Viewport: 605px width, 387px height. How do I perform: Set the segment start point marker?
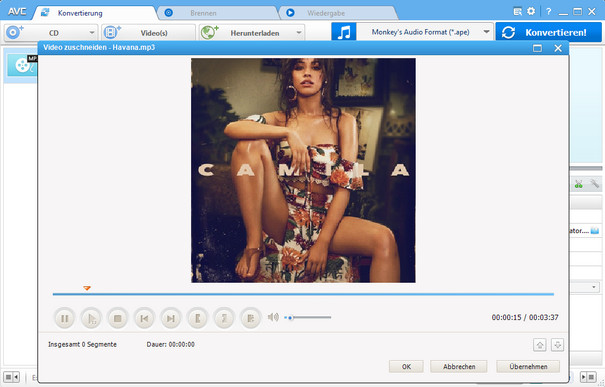click(x=197, y=318)
